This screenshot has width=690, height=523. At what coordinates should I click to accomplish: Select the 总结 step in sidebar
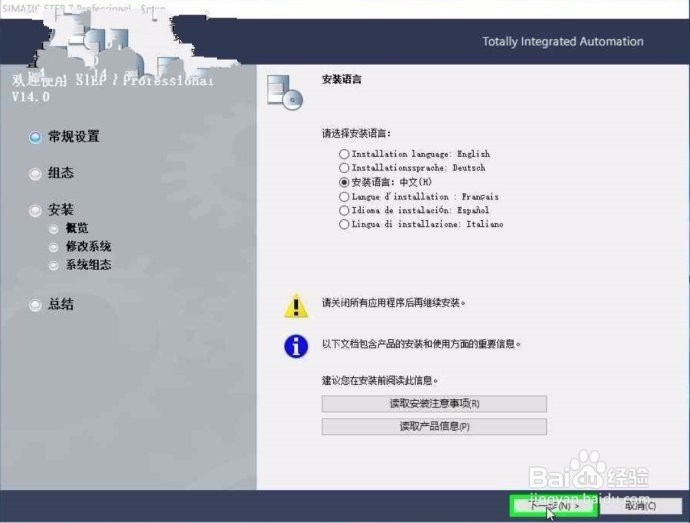coord(61,304)
